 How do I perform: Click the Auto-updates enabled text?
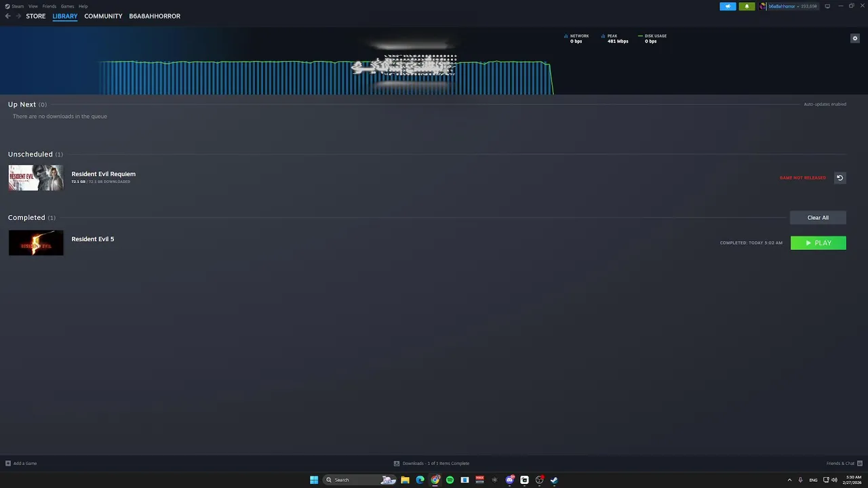click(x=825, y=104)
